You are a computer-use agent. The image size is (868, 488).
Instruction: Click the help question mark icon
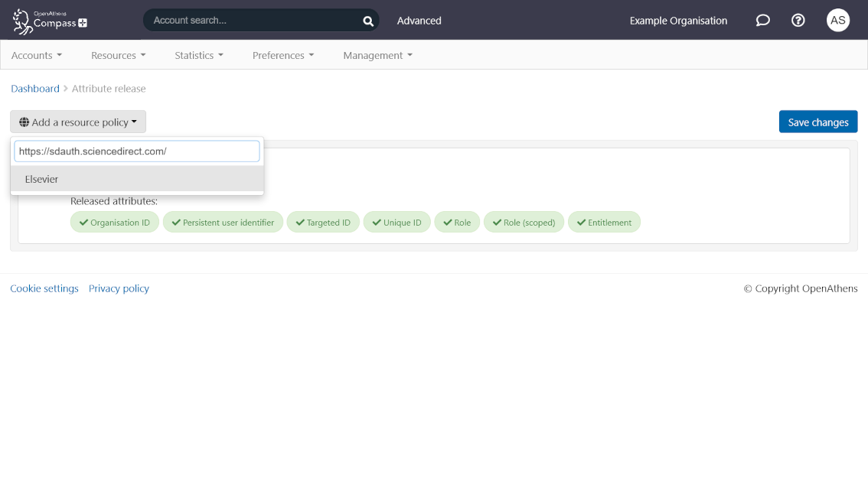coord(798,21)
